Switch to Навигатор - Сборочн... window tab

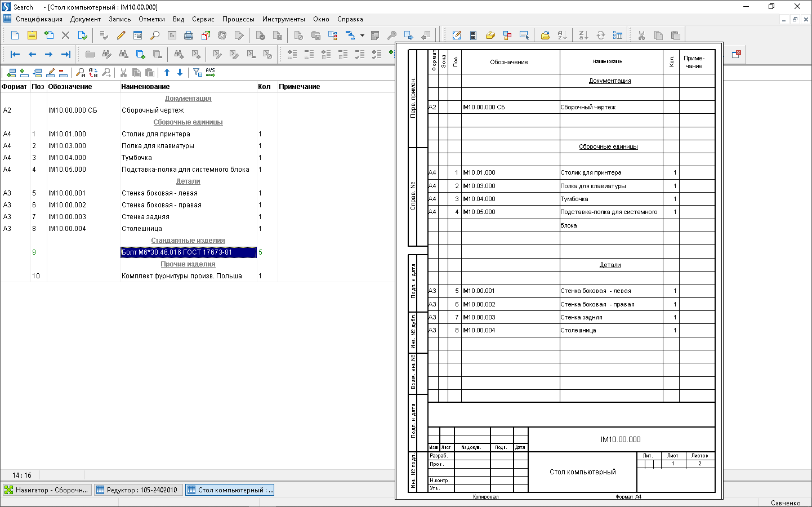47,490
